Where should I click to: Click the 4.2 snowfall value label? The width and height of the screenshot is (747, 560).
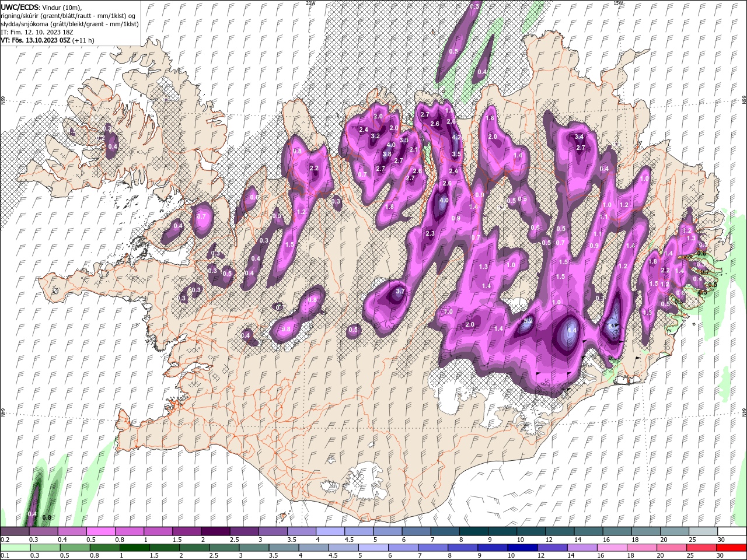click(x=457, y=137)
